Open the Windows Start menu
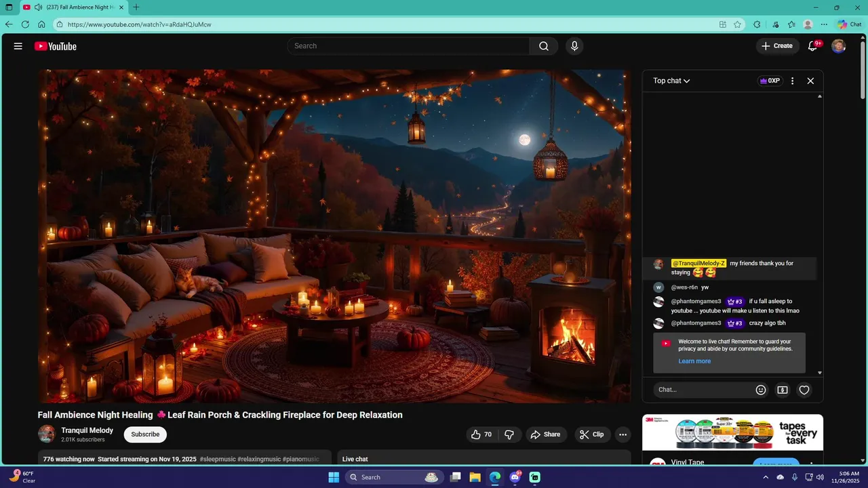This screenshot has width=868, height=488. coord(334,477)
